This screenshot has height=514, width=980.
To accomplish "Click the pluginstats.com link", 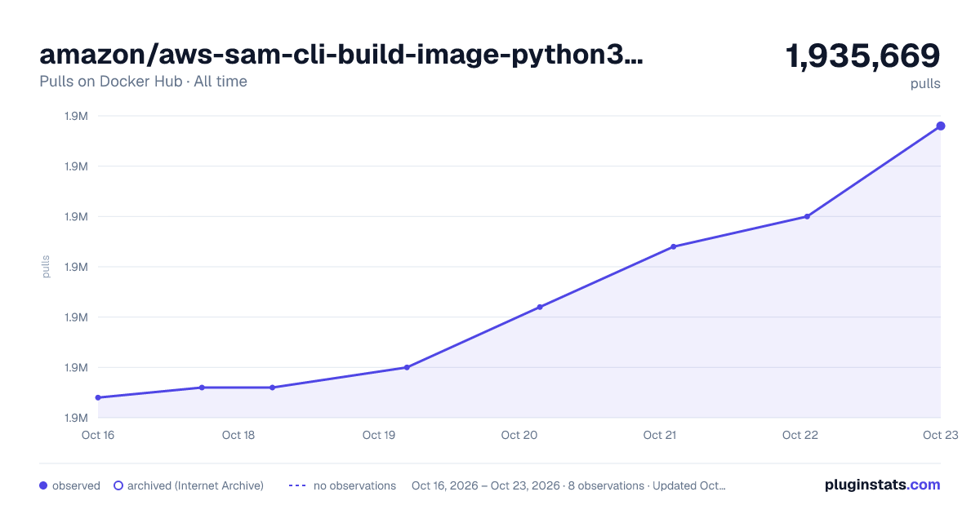I will [882, 485].
